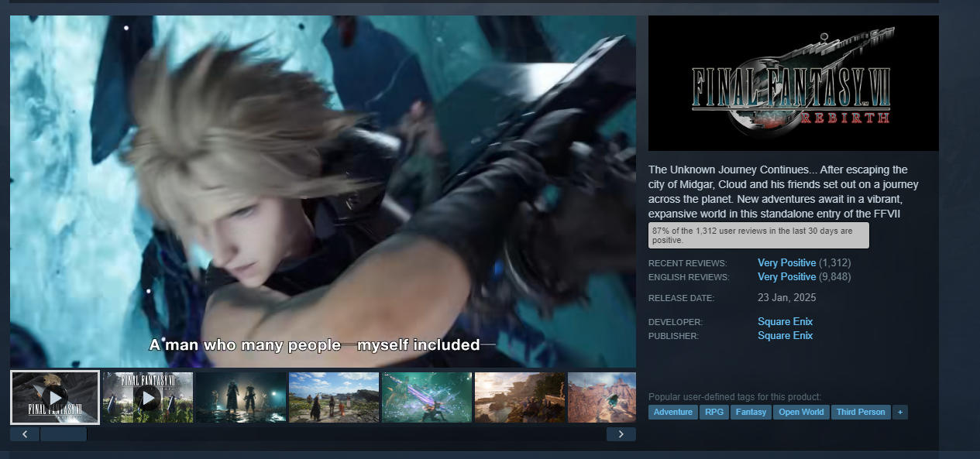Open the Fantasy tag

(x=751, y=413)
